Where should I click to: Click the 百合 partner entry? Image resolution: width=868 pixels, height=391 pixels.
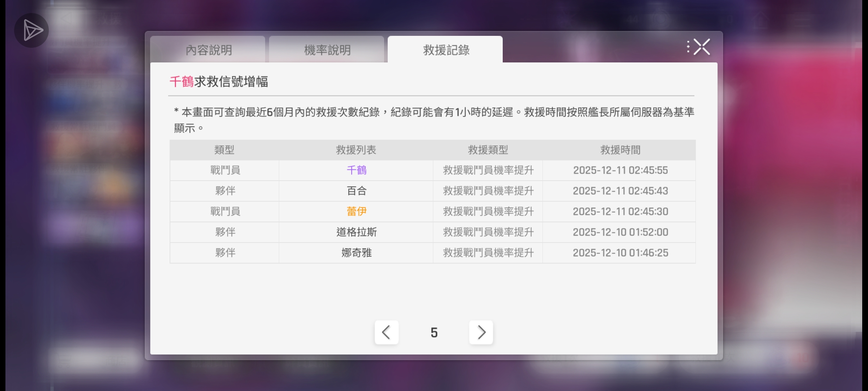pyautogui.click(x=356, y=191)
